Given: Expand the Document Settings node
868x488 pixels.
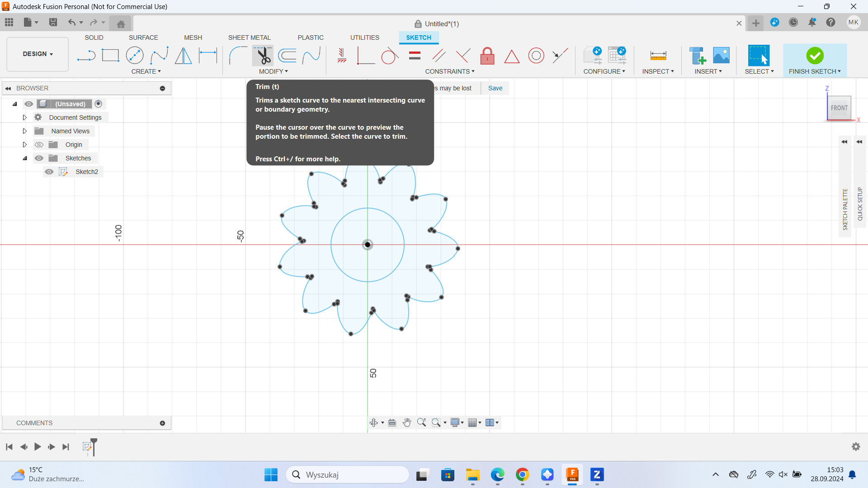Looking at the screenshot, I should (25, 117).
